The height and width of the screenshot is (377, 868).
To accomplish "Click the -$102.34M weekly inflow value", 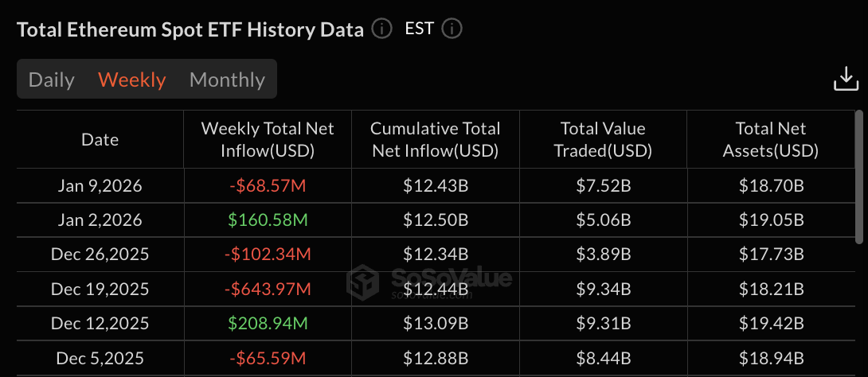I will pos(268,255).
